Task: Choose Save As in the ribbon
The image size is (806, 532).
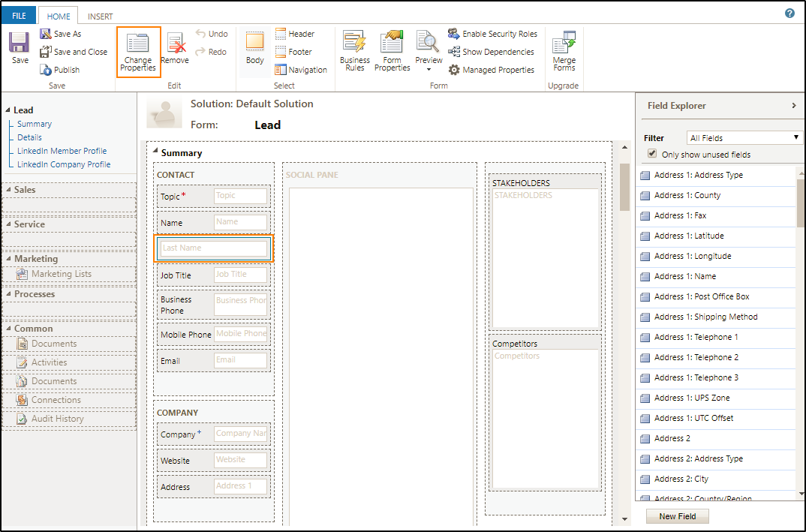Action: (x=61, y=34)
